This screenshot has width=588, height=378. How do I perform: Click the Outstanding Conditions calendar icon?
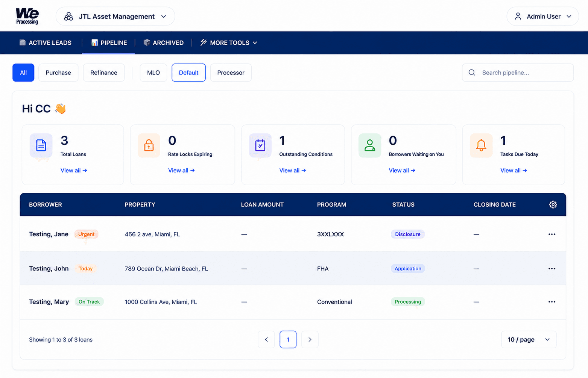tap(260, 145)
